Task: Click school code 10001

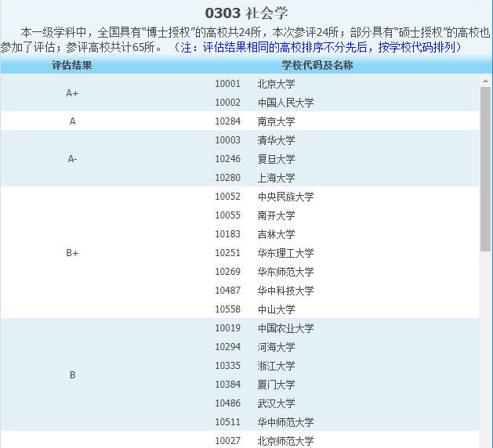Action: point(227,84)
